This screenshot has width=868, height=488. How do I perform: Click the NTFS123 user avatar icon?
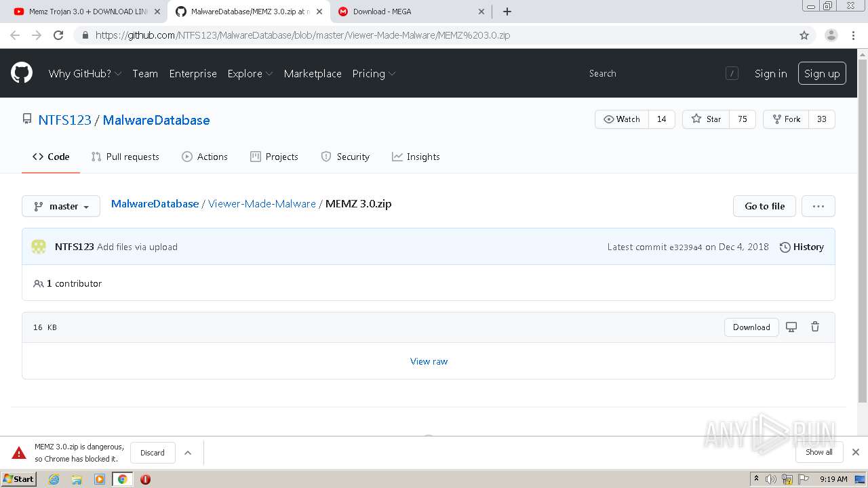tap(39, 247)
